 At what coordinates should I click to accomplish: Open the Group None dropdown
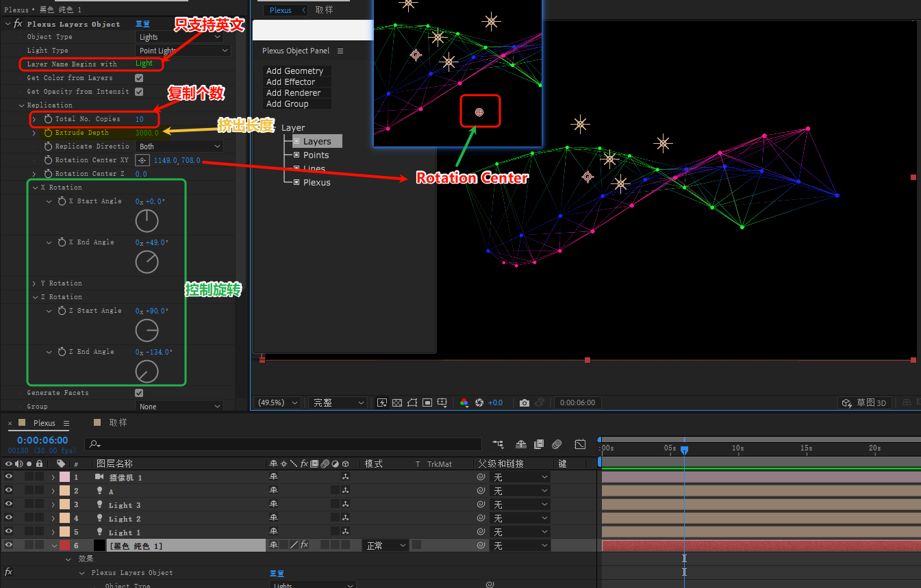coord(179,407)
